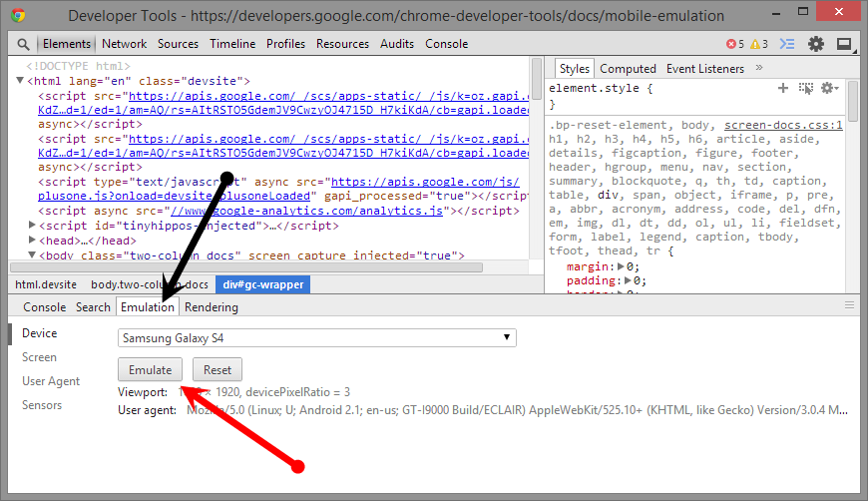Click the dock-to-window icon
This screenshot has width=868, height=501.
844,44
